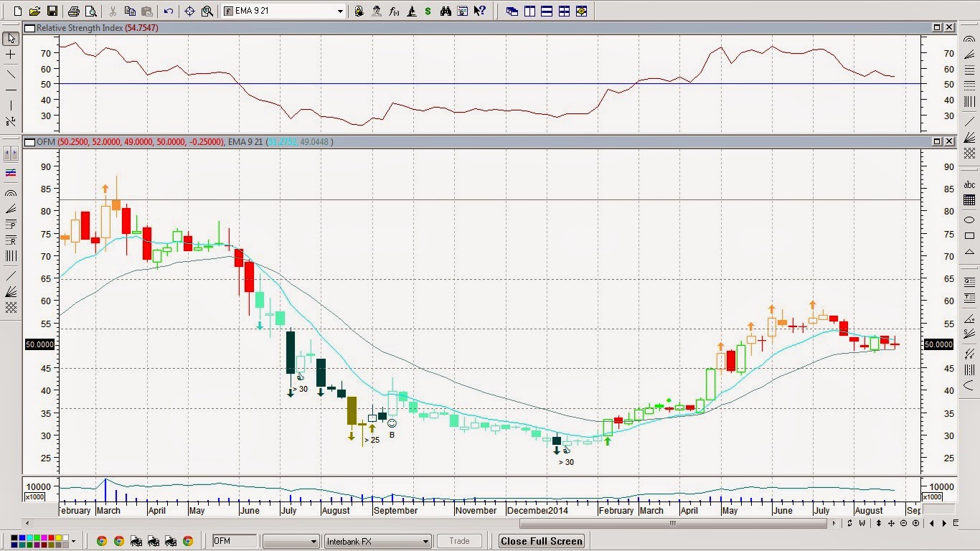Activate the crosshair cursor tool
This screenshot has width=980, height=551.
[189, 11]
